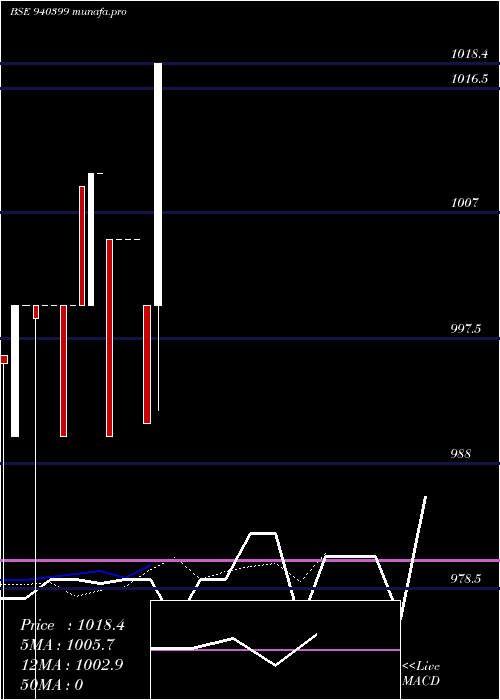The height and width of the screenshot is (700, 500).
Task: Click the BSE 940599 munafa.pro title
Action: (68, 12)
